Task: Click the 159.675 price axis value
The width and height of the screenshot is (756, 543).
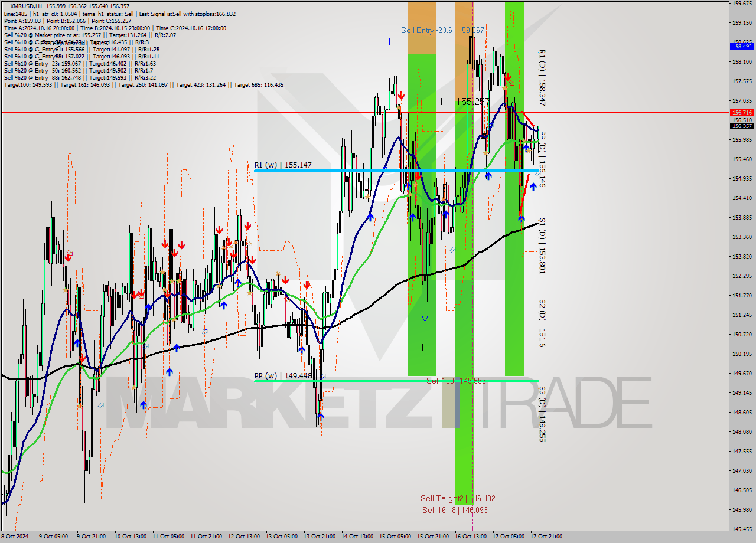Action: [x=742, y=3]
